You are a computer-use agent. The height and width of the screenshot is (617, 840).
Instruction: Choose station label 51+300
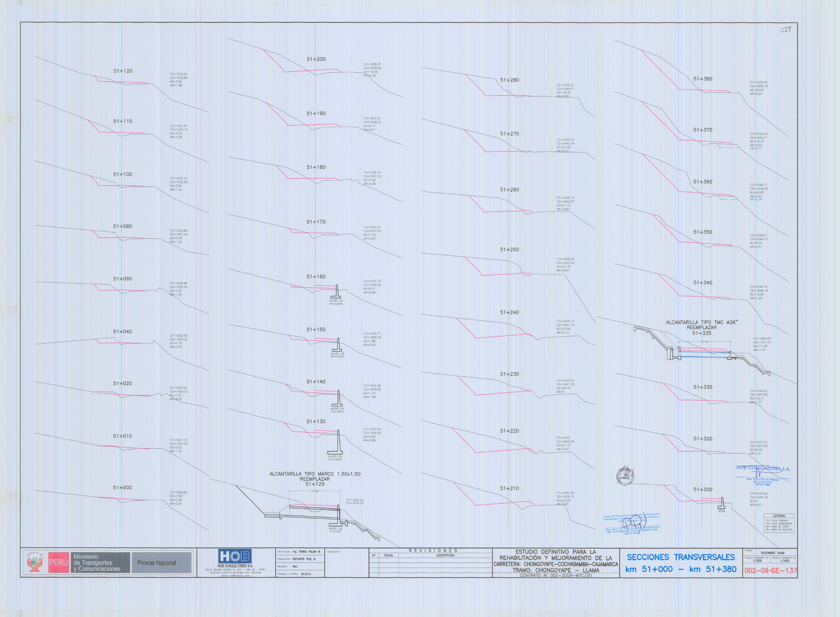pos(703,490)
